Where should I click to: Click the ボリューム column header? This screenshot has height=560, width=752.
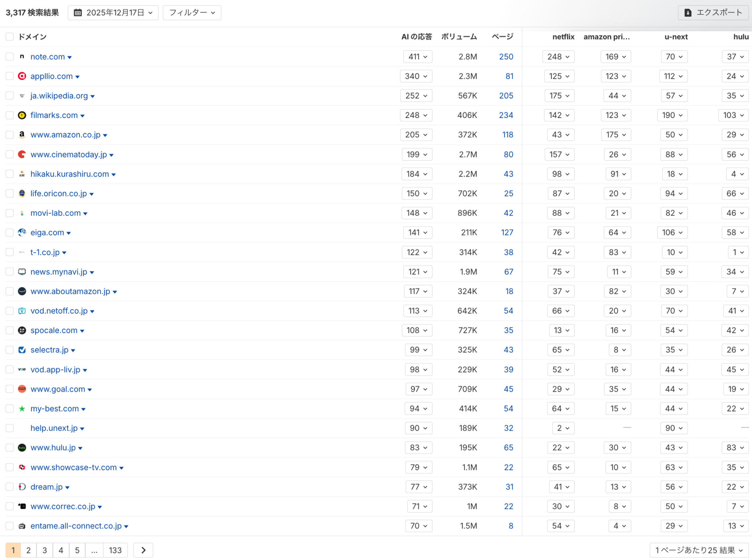click(459, 36)
